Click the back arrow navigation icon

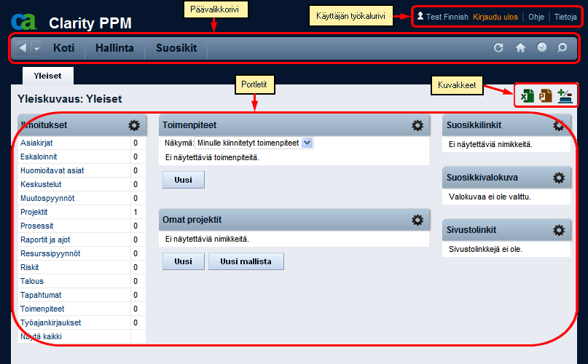coord(23,48)
